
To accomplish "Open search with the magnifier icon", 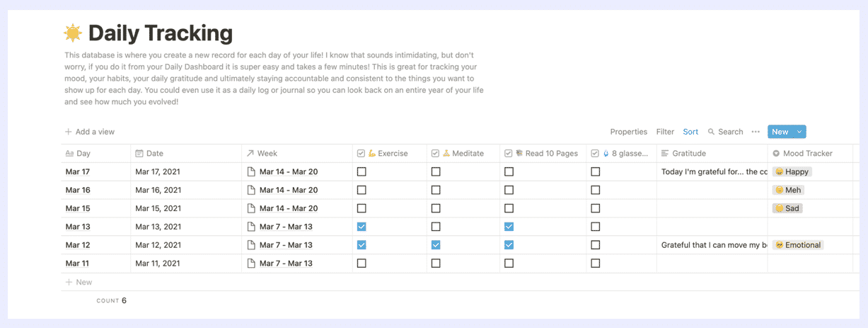I will pyautogui.click(x=712, y=132).
